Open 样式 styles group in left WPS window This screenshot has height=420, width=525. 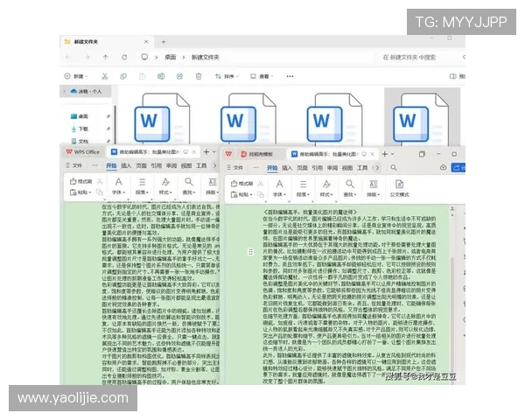[x=165, y=186]
